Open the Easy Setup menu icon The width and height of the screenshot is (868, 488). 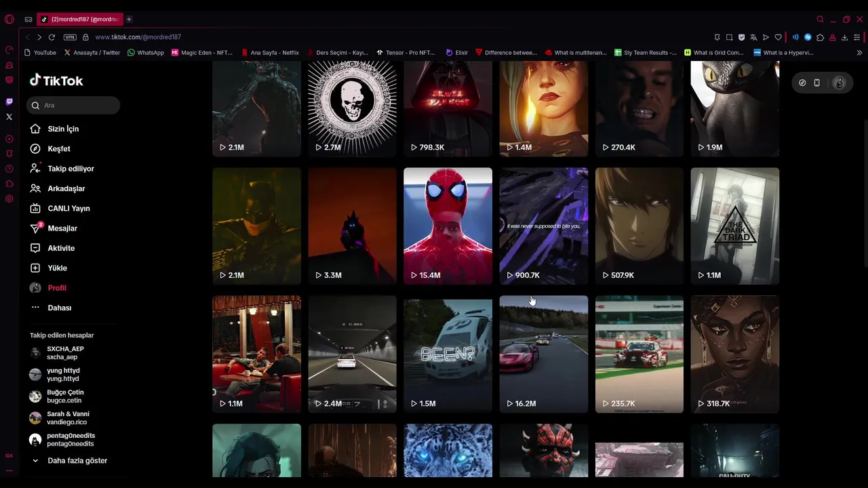856,37
